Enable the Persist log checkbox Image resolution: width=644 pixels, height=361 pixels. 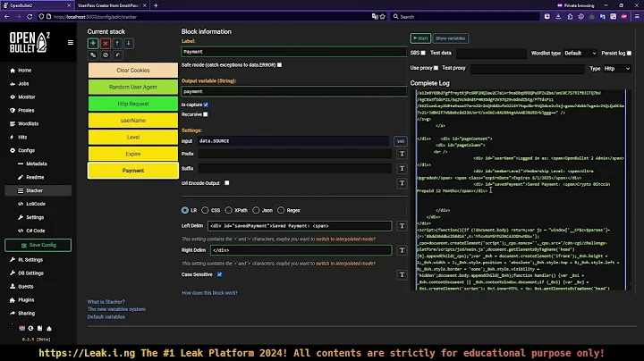[629, 54]
